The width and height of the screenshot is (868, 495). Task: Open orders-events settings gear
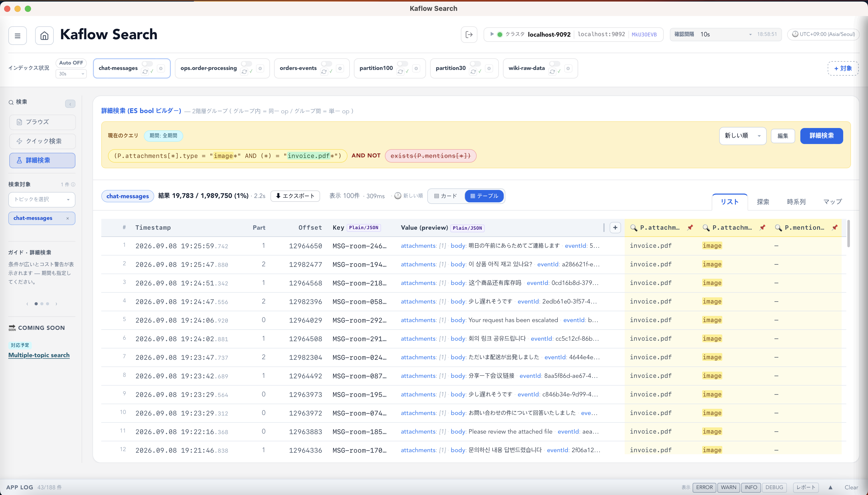point(340,68)
